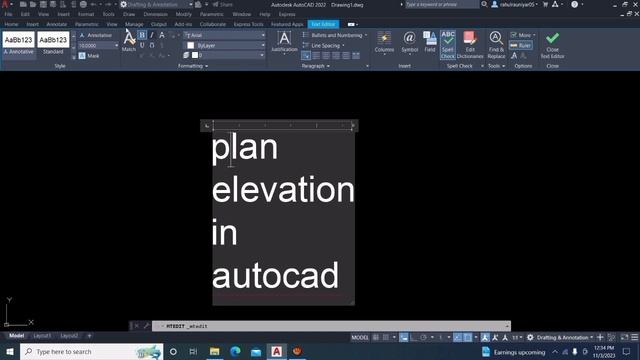Open the Dimension menu

coord(156,14)
